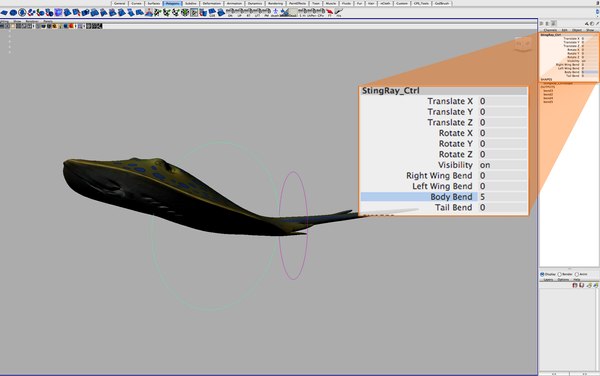Move selected layer down in Layer Editor
600x376 pixels.
pyautogui.click(x=582, y=285)
